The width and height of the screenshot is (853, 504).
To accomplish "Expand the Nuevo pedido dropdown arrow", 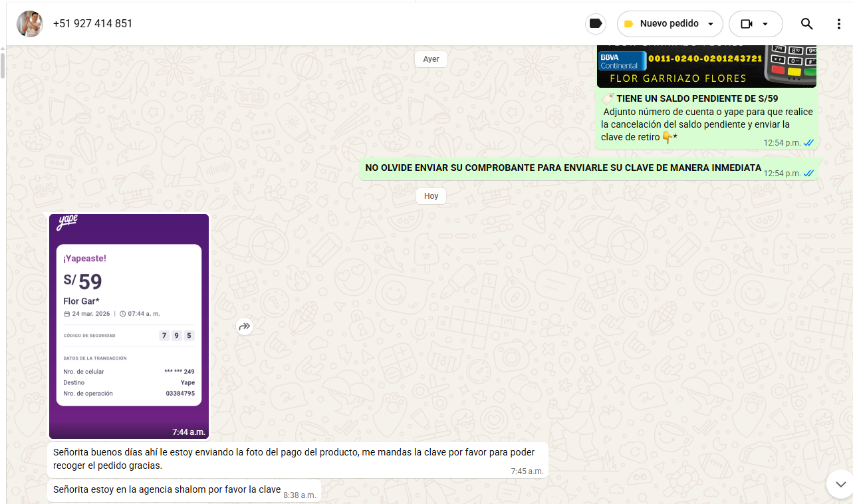I will tap(711, 25).
